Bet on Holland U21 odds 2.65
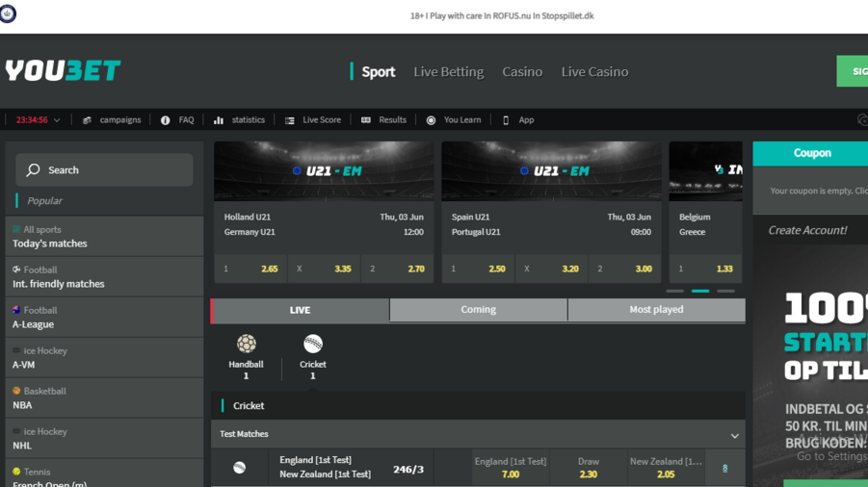The height and width of the screenshot is (487, 868). coord(269,269)
